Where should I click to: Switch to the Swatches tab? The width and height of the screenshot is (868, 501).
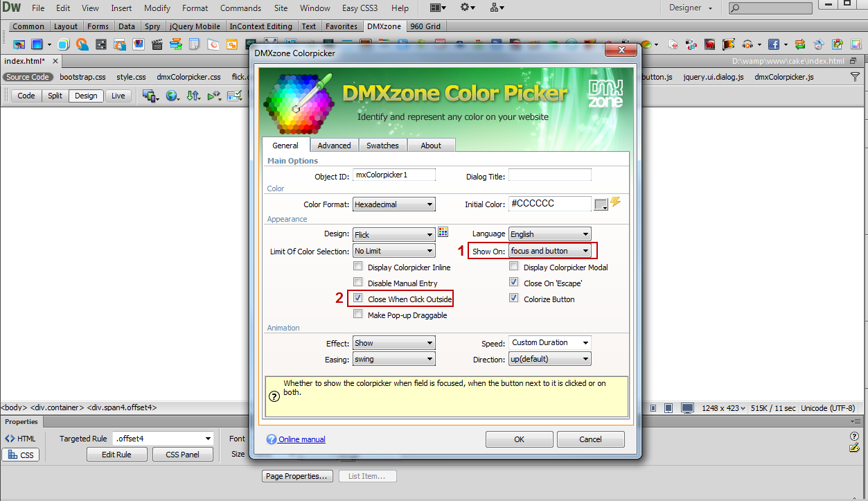[382, 146]
